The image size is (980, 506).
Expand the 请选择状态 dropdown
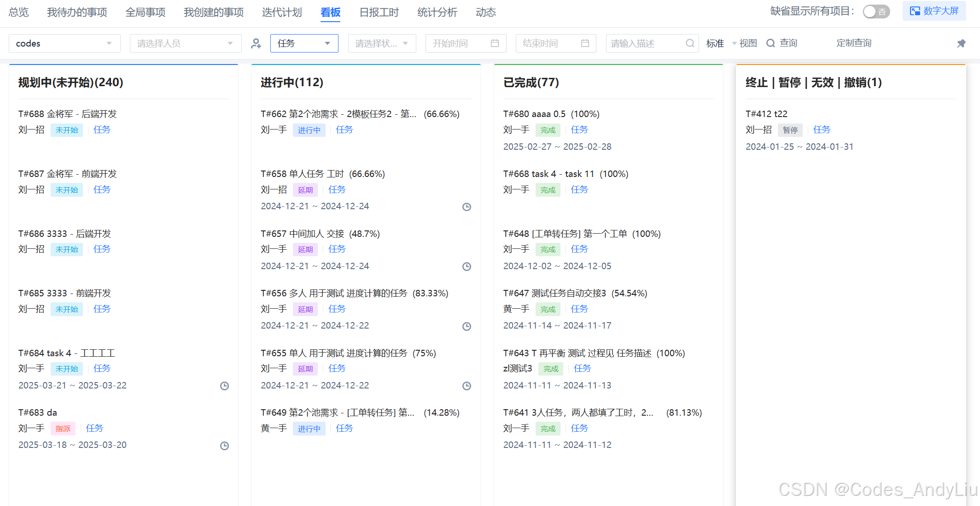click(x=382, y=43)
